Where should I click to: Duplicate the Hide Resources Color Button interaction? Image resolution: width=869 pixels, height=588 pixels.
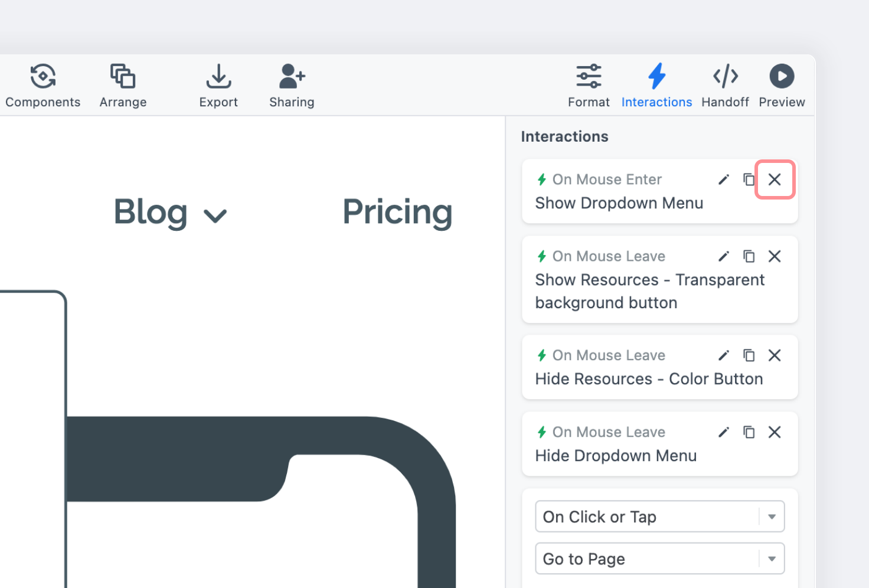[x=749, y=355]
